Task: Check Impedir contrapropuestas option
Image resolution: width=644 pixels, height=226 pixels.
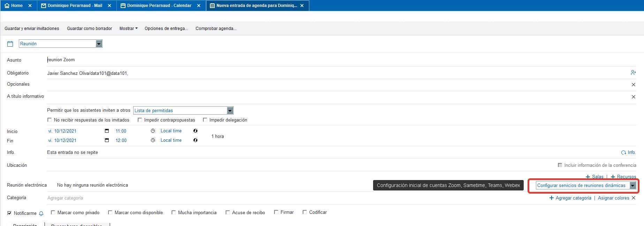Action: 140,120
